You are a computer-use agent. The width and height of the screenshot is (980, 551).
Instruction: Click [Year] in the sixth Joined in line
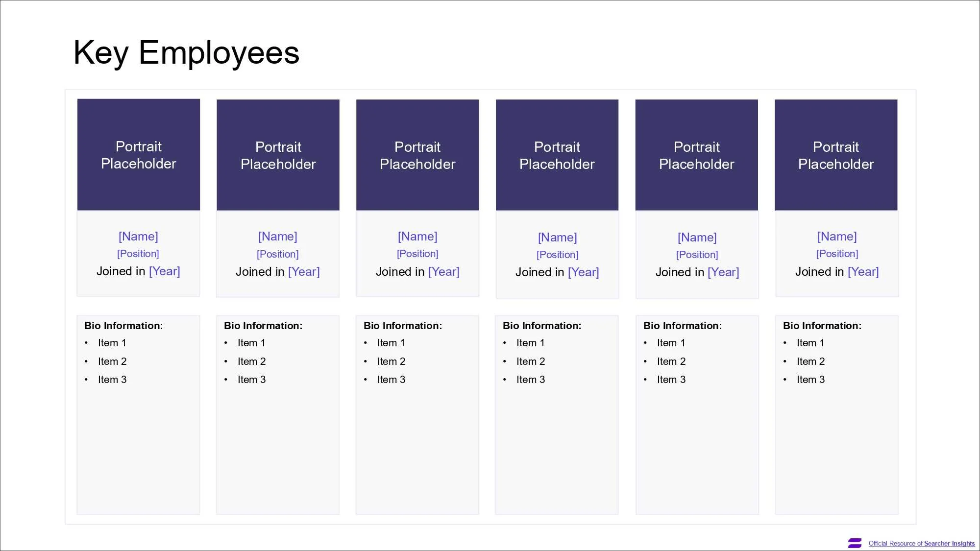point(863,272)
